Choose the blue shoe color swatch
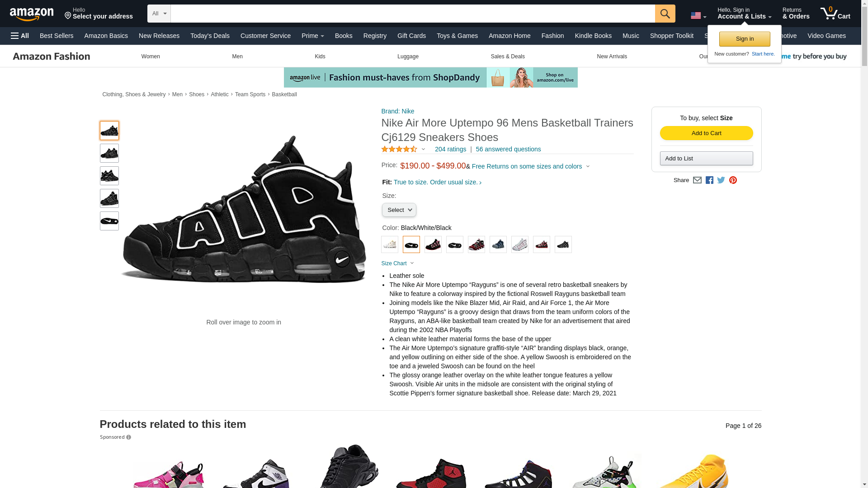Screen dimensions: 868x488 click(x=498, y=244)
